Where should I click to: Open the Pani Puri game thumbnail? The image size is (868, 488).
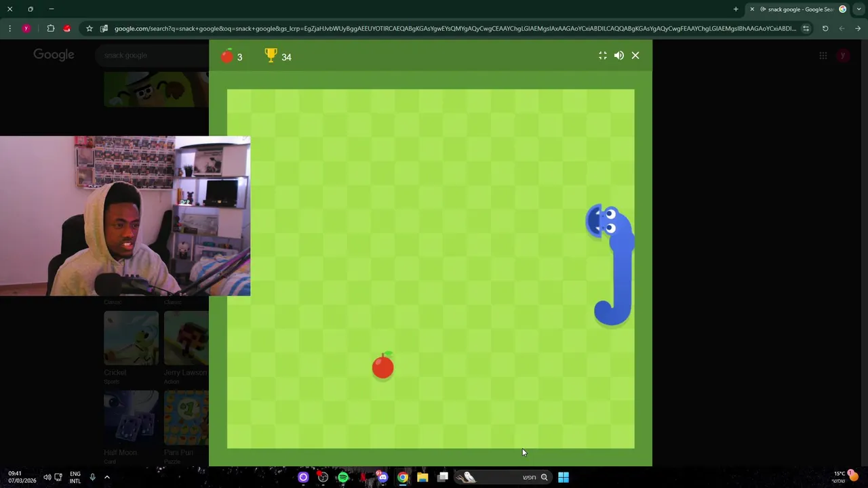[x=186, y=418]
